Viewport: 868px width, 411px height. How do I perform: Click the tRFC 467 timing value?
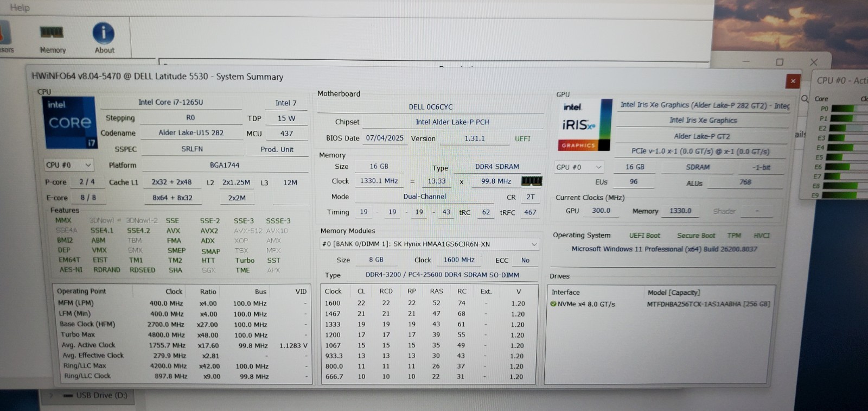530,212
